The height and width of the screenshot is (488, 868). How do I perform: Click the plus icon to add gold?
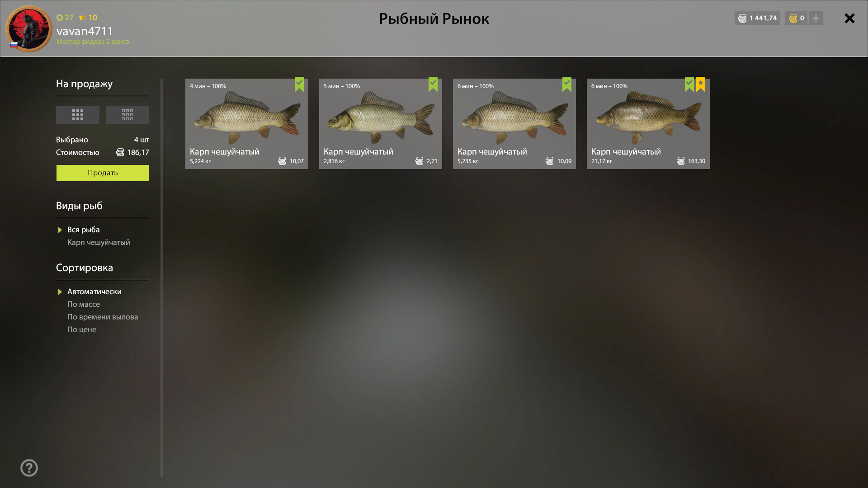pos(816,18)
